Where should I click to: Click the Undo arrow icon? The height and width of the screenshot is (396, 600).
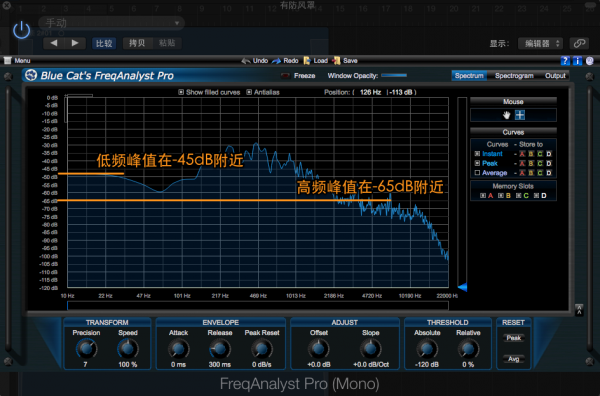coord(246,60)
